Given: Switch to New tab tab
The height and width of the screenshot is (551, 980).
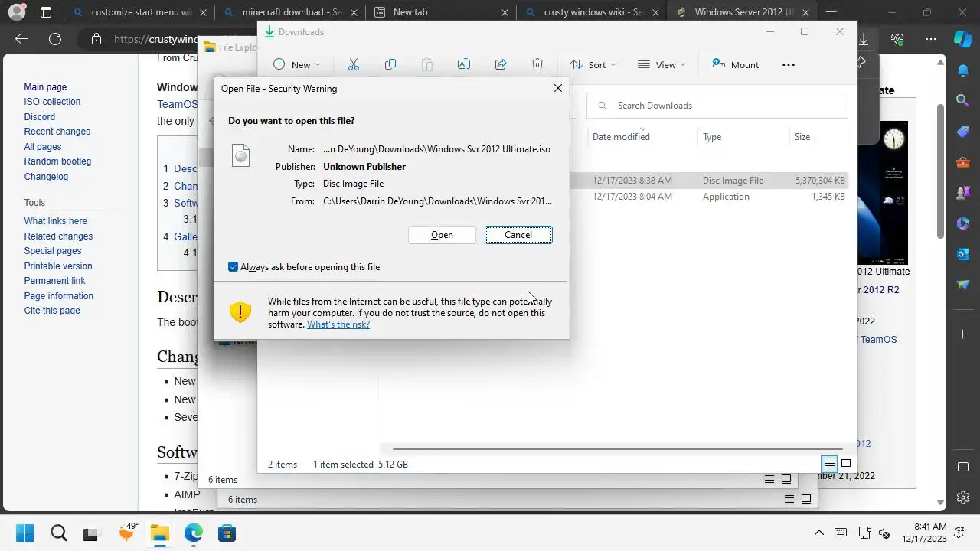Looking at the screenshot, I should [441, 12].
